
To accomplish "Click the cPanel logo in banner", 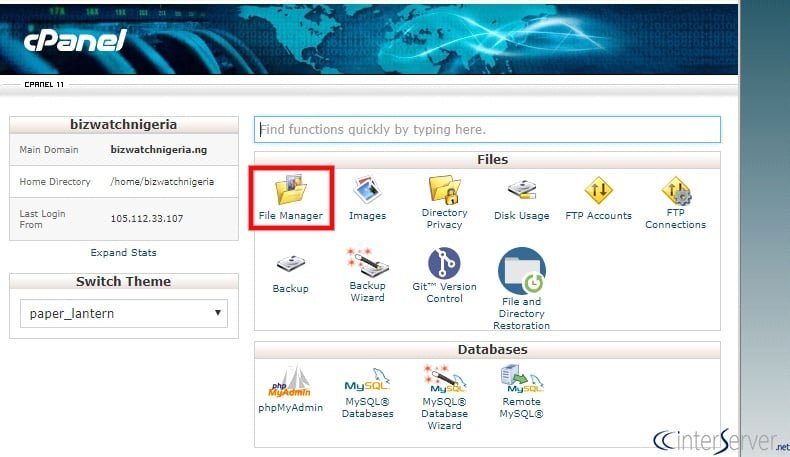I will 75,42.
